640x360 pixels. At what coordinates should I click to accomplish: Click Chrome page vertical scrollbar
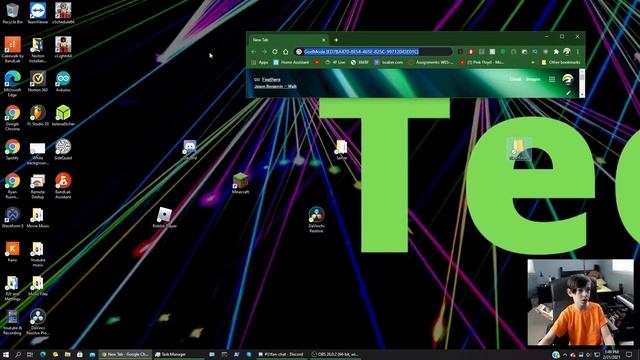point(582,83)
